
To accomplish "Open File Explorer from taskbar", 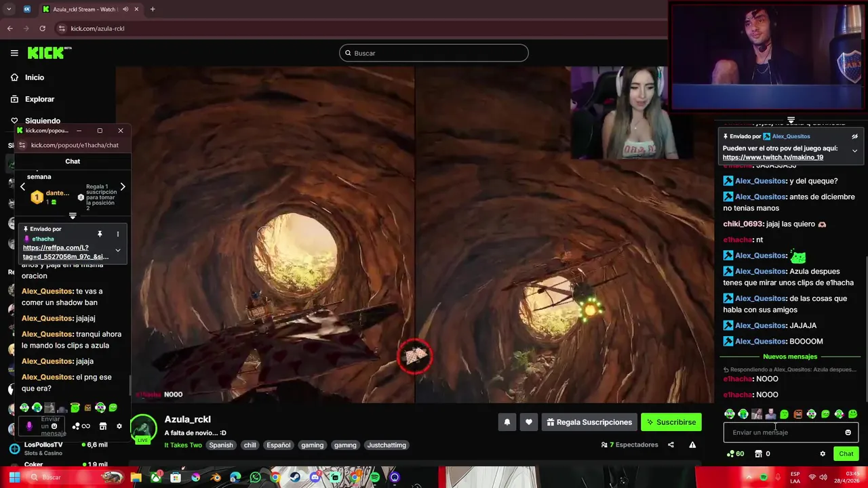I will click(x=136, y=477).
